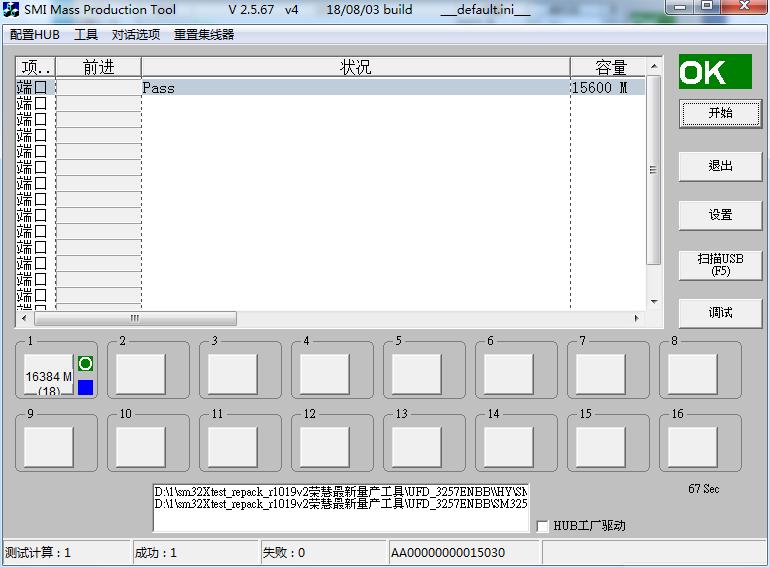Click the green circle icon in port 1

click(85, 364)
